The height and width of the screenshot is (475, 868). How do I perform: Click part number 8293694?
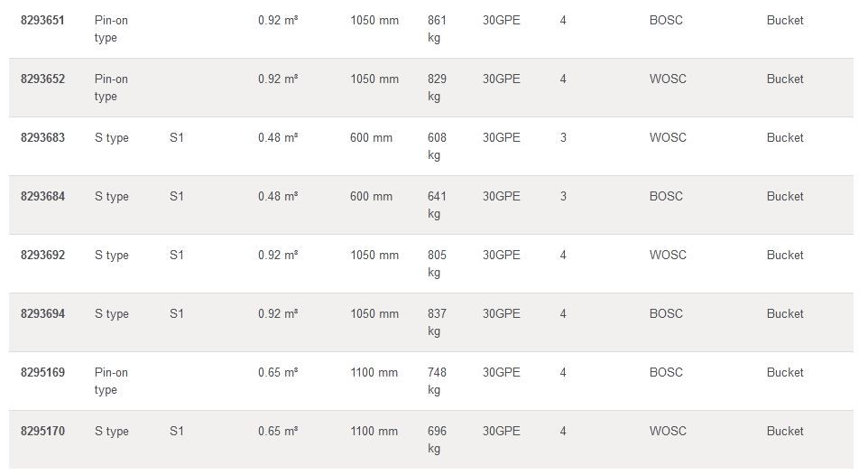42,313
